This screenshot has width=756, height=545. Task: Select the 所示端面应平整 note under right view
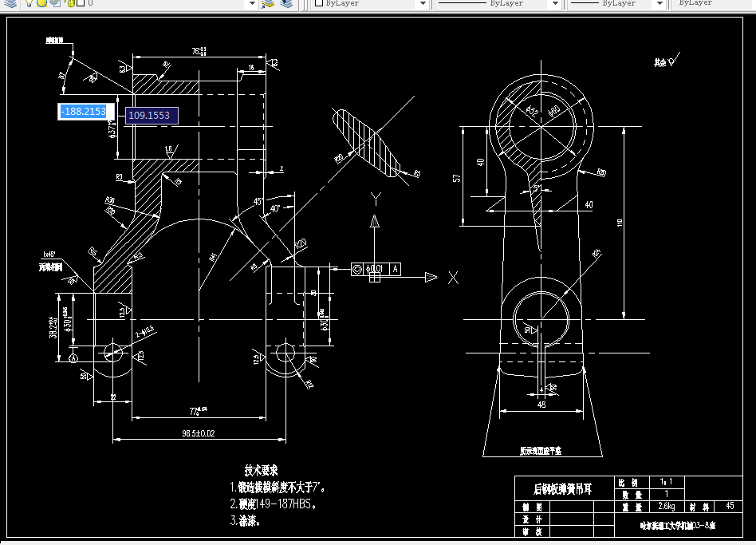click(x=541, y=451)
